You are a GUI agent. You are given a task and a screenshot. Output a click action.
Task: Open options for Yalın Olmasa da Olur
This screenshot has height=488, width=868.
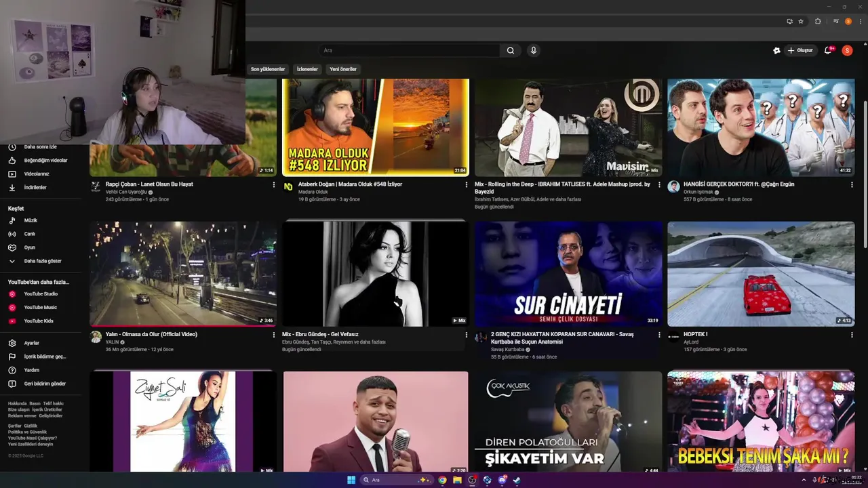[x=274, y=335]
